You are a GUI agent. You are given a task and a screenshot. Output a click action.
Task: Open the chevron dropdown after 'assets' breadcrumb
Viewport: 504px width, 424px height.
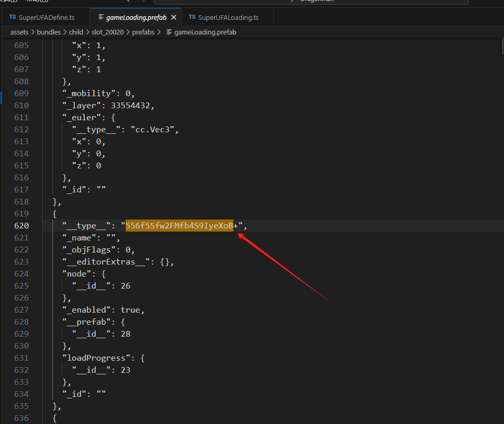33,32
